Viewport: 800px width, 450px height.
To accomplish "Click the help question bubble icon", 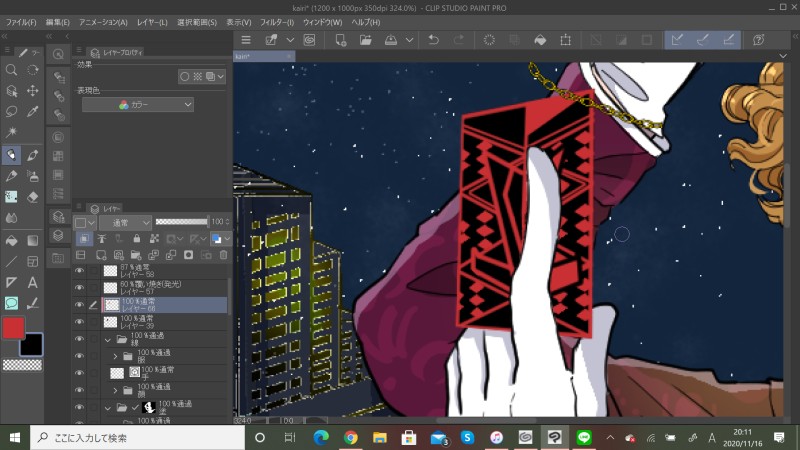I will (x=759, y=40).
